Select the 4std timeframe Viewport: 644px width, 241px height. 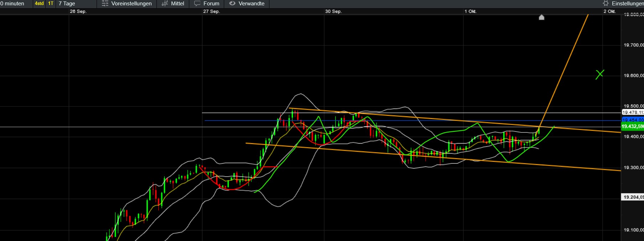point(39,4)
